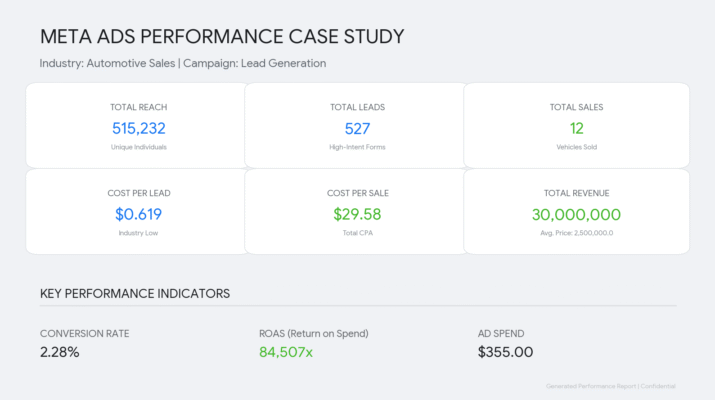Select the Total CPA caption
Viewport: 715px width, 400px height.
click(x=357, y=233)
